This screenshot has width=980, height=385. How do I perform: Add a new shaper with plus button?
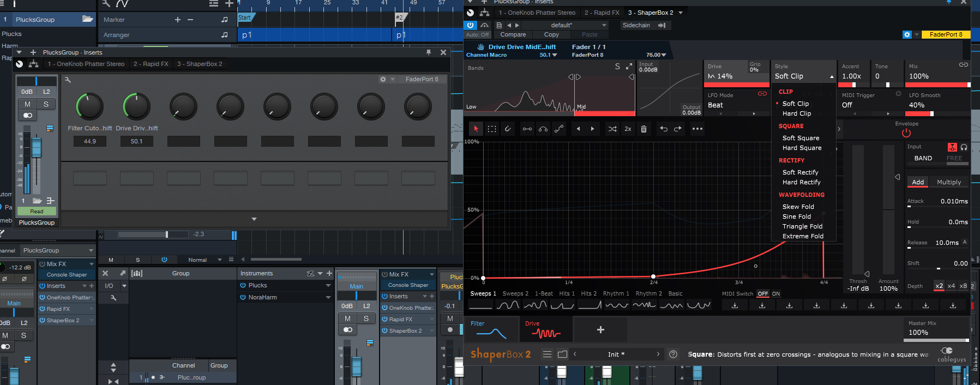tap(600, 330)
